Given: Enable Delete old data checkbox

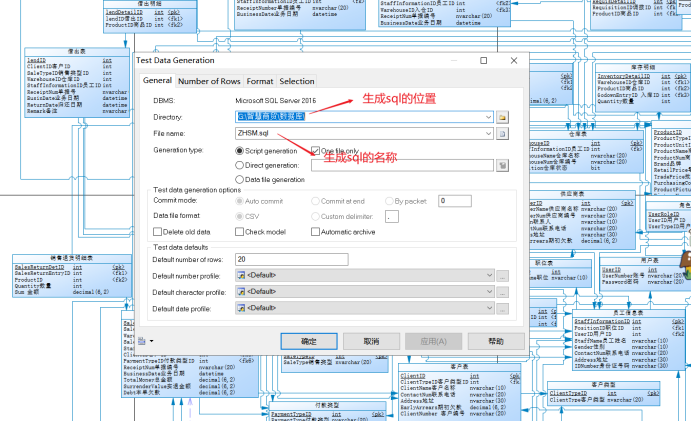Looking at the screenshot, I should click(157, 232).
